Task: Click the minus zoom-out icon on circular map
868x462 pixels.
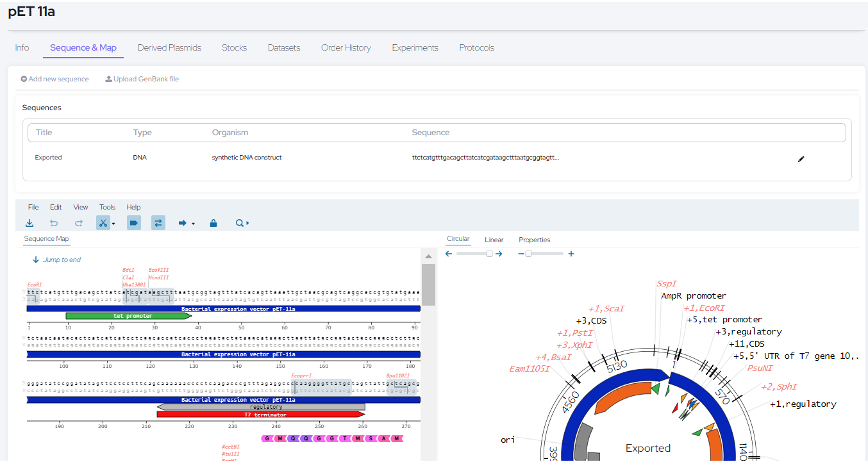Action: [x=521, y=254]
